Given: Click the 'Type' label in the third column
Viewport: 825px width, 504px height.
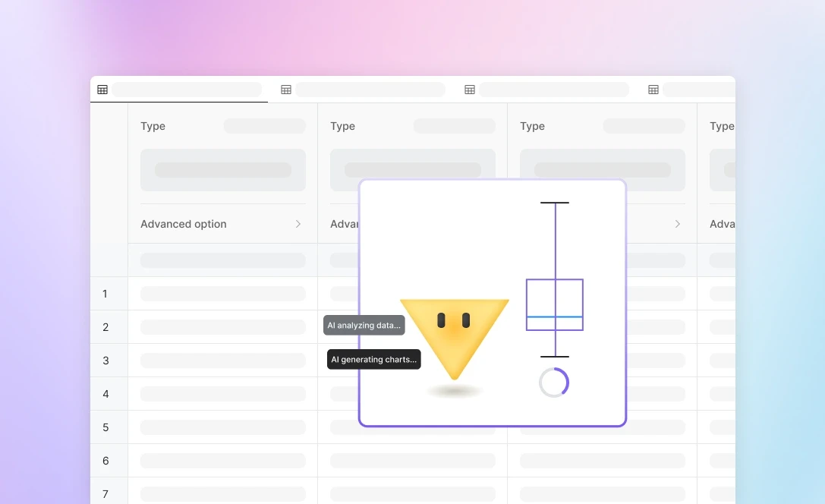Looking at the screenshot, I should coord(532,126).
